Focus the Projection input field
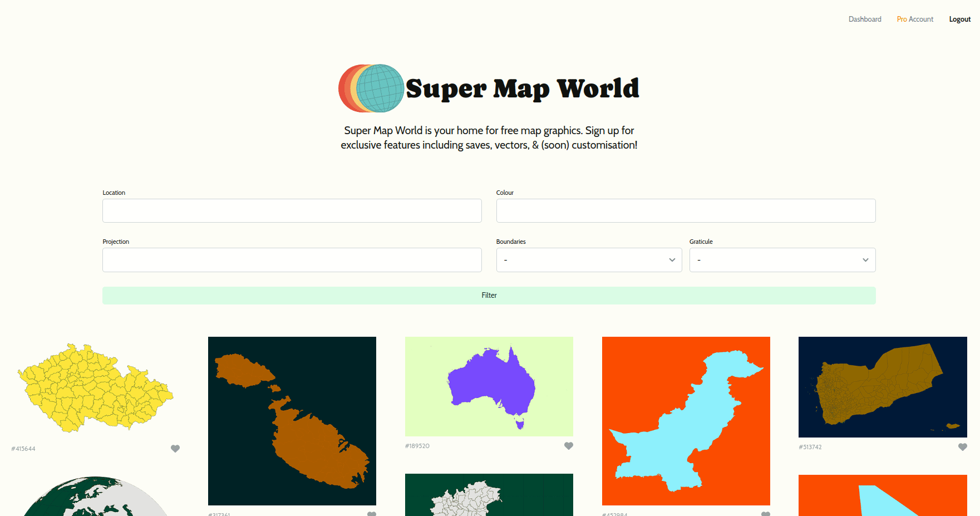The height and width of the screenshot is (516, 980). coord(292,260)
